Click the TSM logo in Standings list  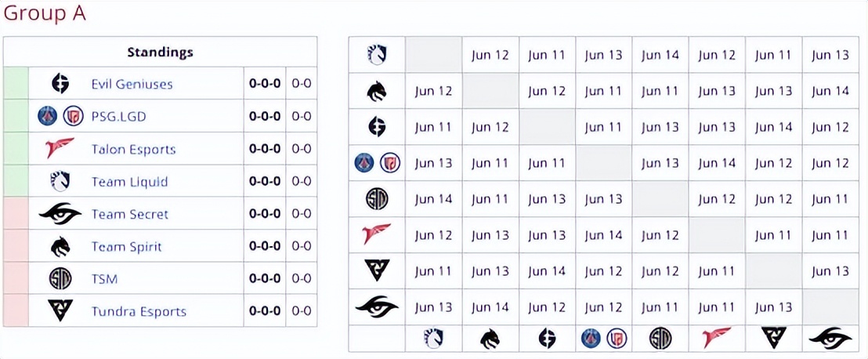[x=60, y=278]
